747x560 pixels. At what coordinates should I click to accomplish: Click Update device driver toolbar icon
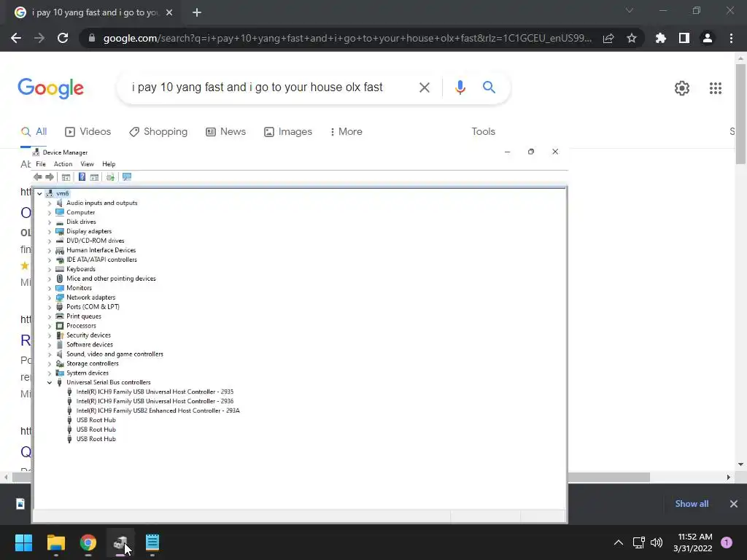(110, 177)
